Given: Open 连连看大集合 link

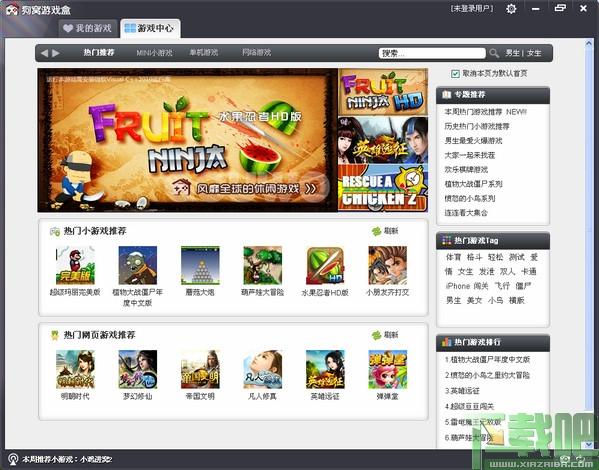Looking at the screenshot, I should (x=466, y=213).
